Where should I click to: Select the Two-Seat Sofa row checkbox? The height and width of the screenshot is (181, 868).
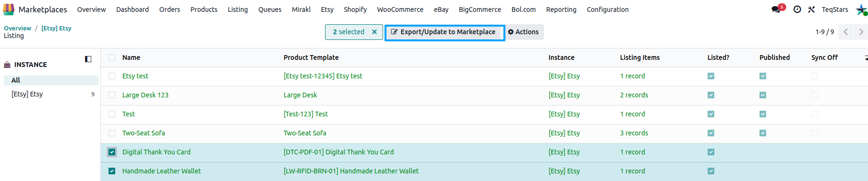point(112,133)
